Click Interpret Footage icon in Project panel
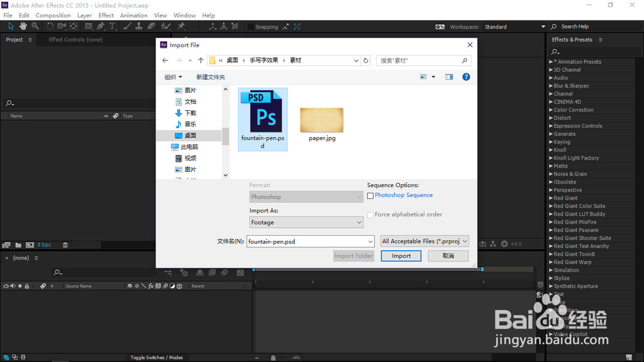644x362 pixels. [x=6, y=245]
